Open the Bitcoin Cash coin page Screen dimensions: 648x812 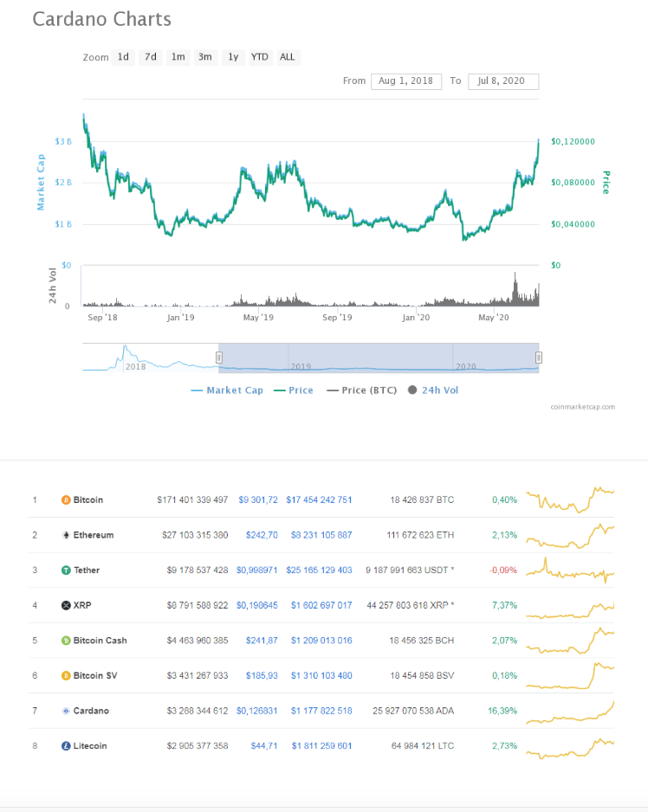tap(100, 641)
